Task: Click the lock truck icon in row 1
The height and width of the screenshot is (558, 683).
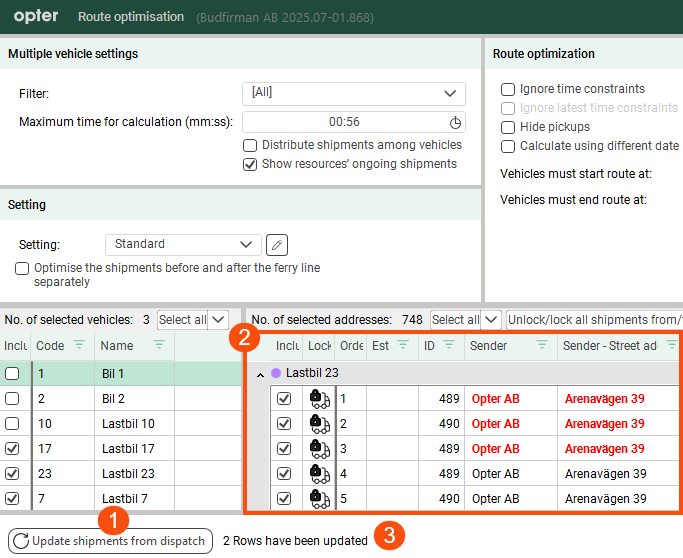Action: [x=320, y=398]
